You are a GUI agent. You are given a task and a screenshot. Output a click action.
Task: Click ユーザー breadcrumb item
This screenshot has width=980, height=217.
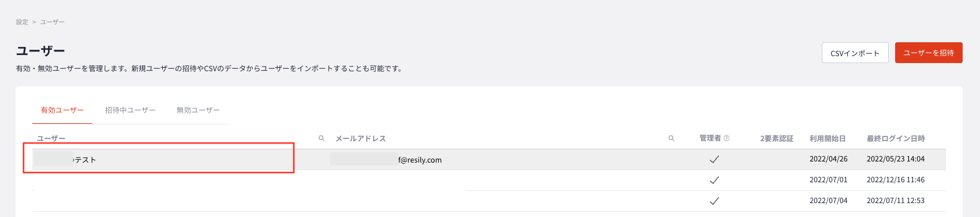pyautogui.click(x=52, y=22)
